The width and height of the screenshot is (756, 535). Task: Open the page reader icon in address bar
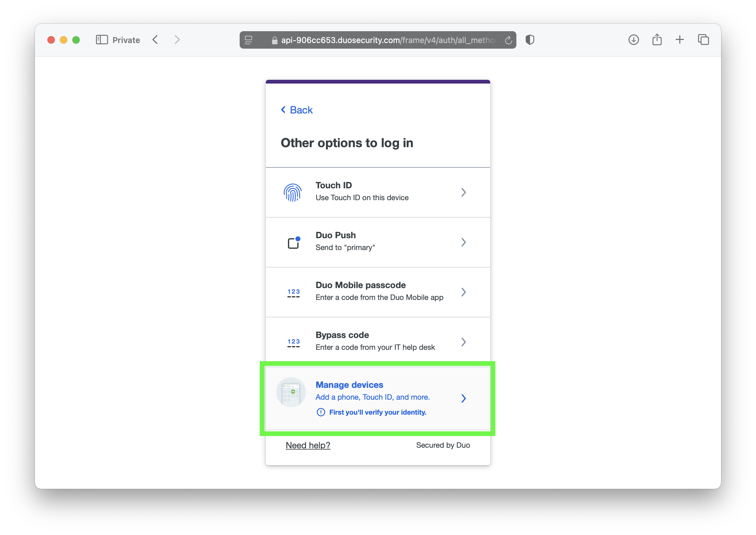click(x=249, y=40)
